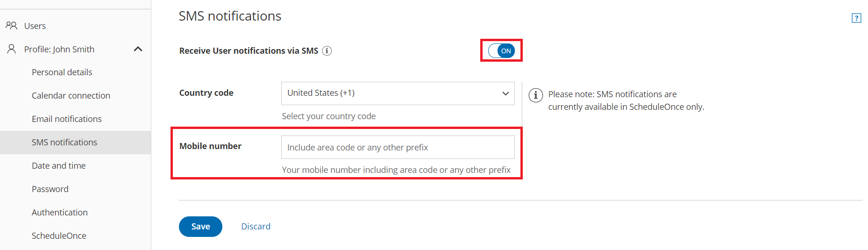Select SMS notifications in the sidebar
This screenshot has width=868, height=250.
click(64, 143)
